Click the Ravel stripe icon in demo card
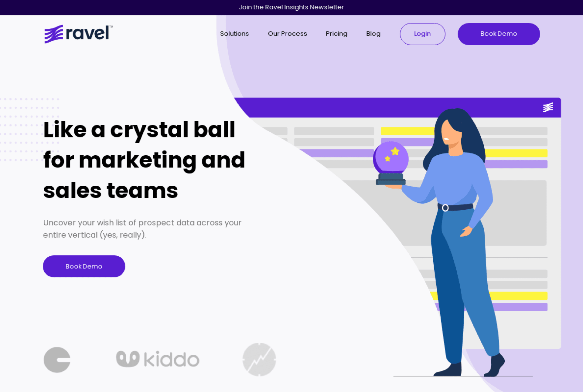This screenshot has height=392, width=583. click(x=548, y=107)
